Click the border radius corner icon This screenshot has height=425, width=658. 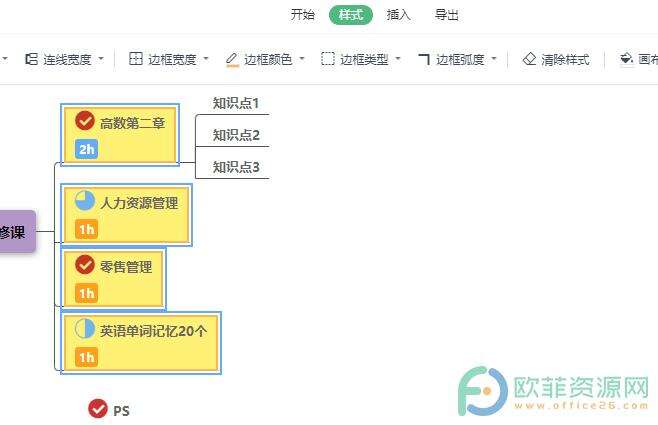424,59
